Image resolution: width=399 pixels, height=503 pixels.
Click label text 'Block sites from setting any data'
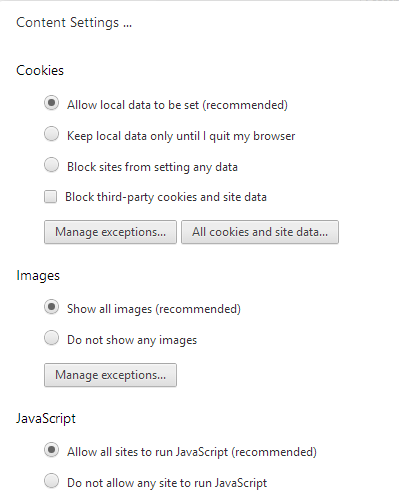(152, 167)
